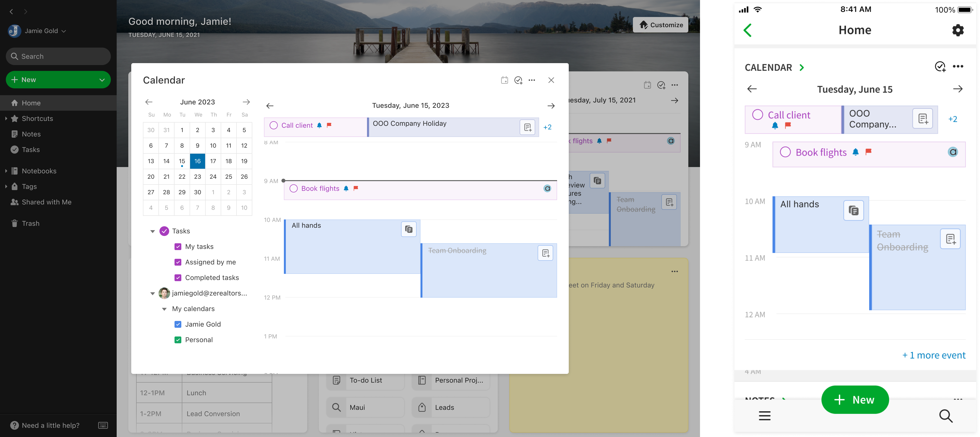Open New button dropdown arrow
Image resolution: width=980 pixels, height=437 pixels.
pyautogui.click(x=102, y=80)
